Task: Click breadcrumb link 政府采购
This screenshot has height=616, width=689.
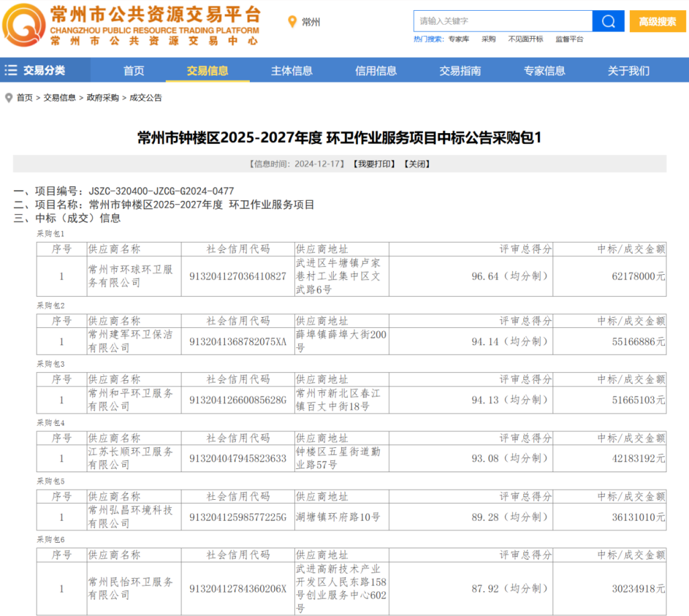Action: coord(103,97)
